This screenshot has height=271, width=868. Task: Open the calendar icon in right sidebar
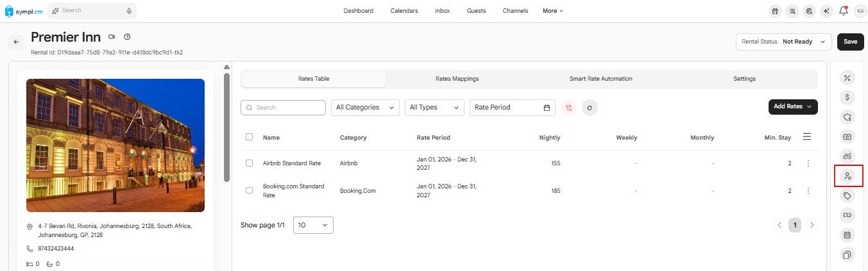tap(847, 235)
